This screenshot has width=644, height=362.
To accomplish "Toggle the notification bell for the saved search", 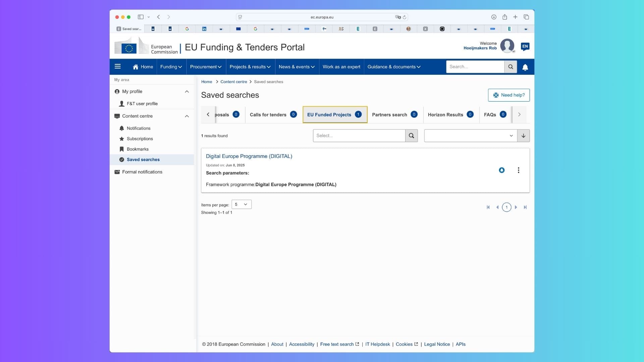I will (501, 170).
